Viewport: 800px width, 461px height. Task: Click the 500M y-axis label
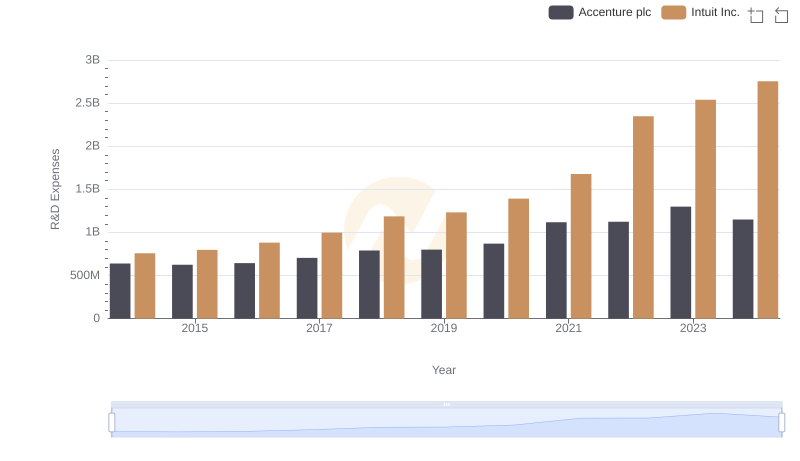pos(85,275)
